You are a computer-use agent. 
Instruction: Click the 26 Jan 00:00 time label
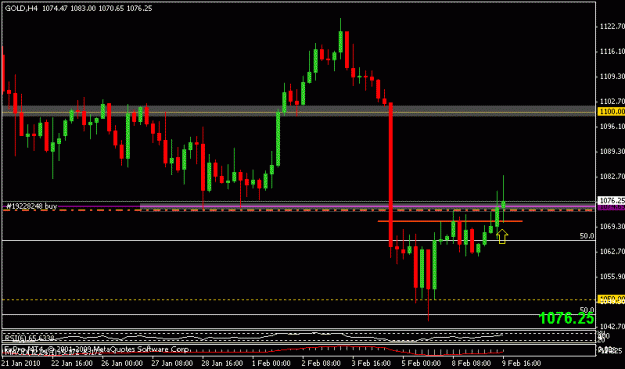click(x=122, y=363)
